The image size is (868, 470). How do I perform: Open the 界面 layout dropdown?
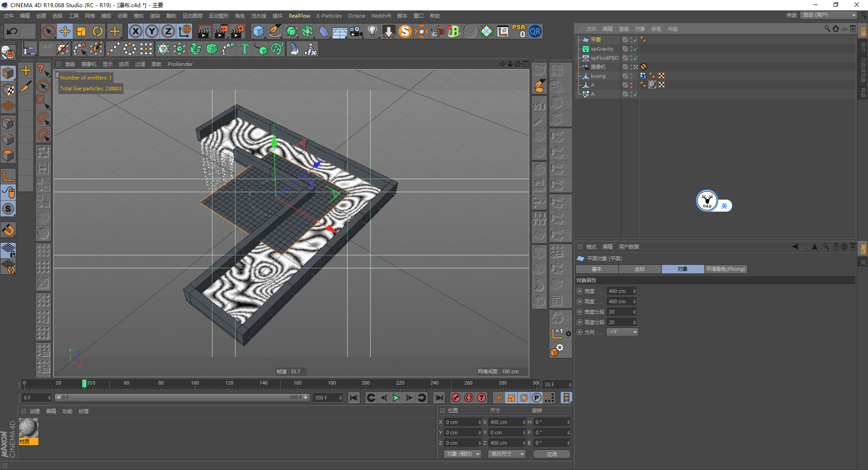829,15
